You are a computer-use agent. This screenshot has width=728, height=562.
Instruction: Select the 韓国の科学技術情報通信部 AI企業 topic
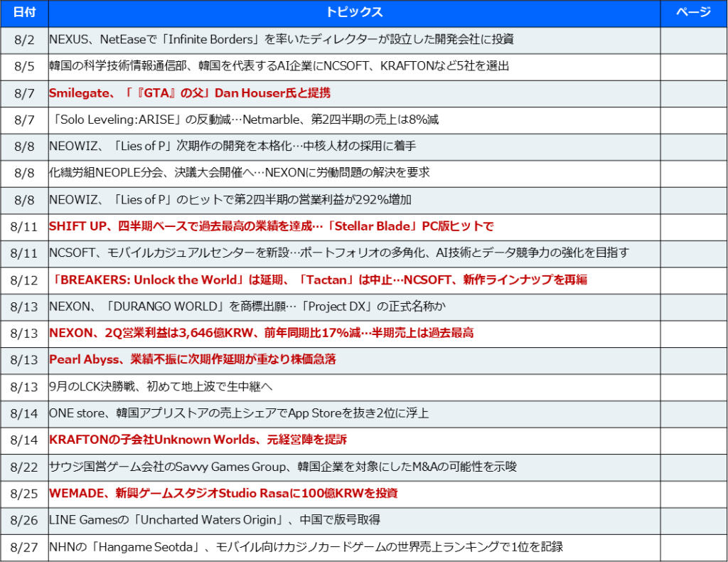coord(279,66)
